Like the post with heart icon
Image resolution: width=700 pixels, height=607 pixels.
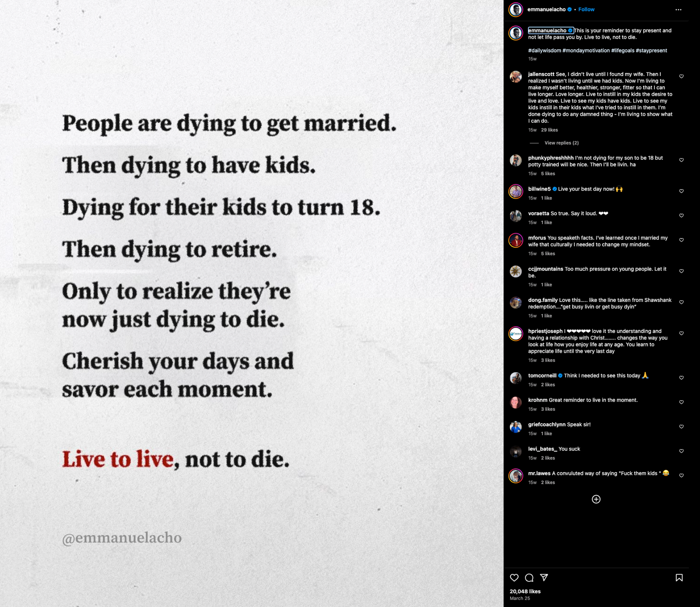coord(514,577)
